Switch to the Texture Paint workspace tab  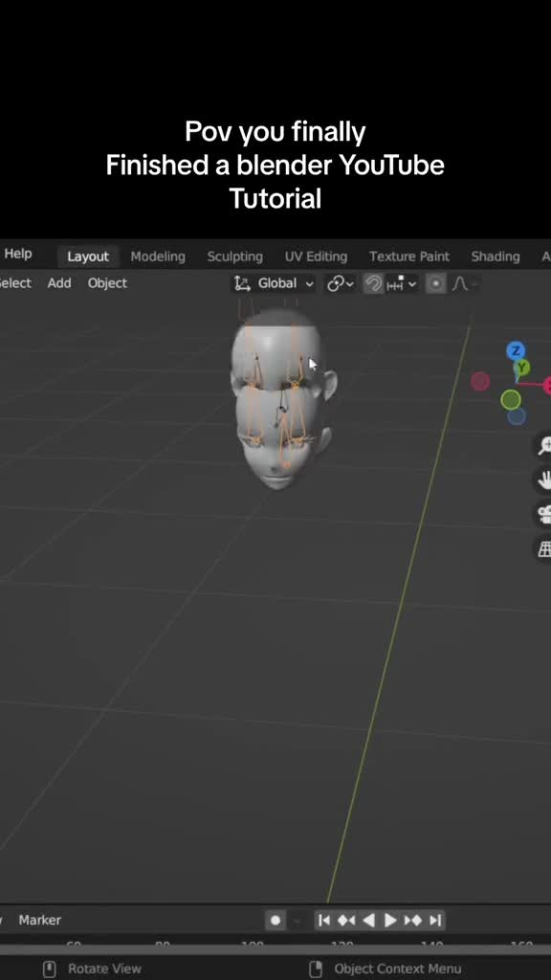point(409,256)
